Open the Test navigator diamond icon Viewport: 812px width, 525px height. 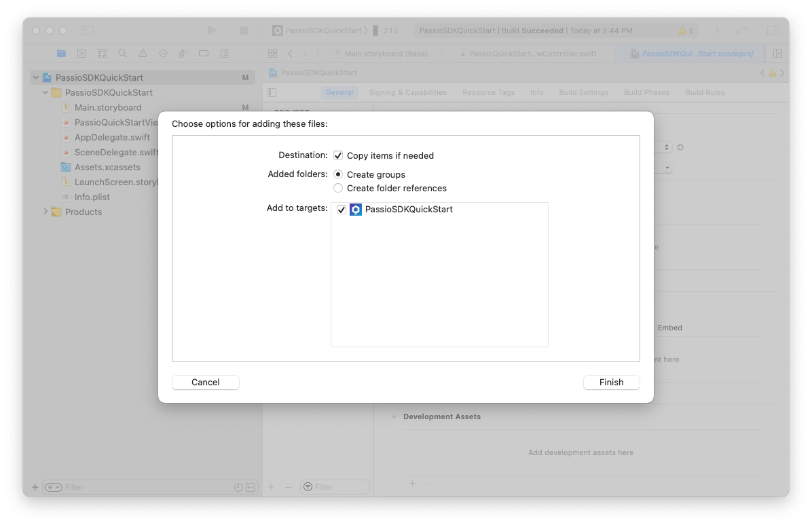163,54
